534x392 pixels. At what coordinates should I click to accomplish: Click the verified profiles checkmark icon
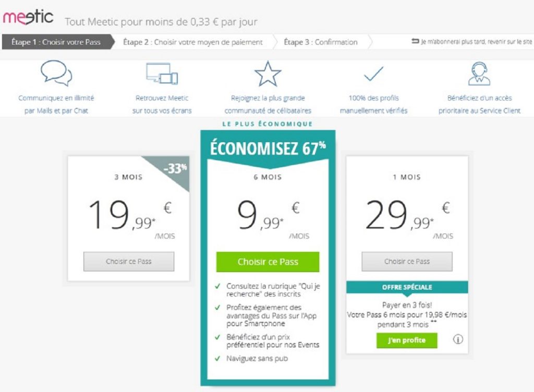373,73
